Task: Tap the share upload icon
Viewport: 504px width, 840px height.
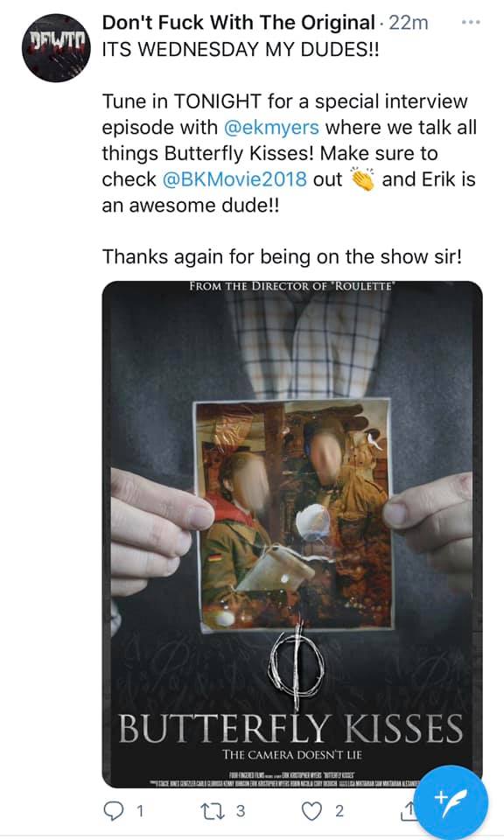Action: 408,811
